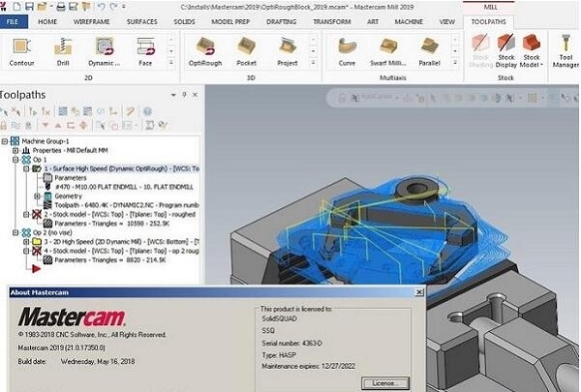
Task: Save the file via quick access toolbar
Action: [29, 7]
